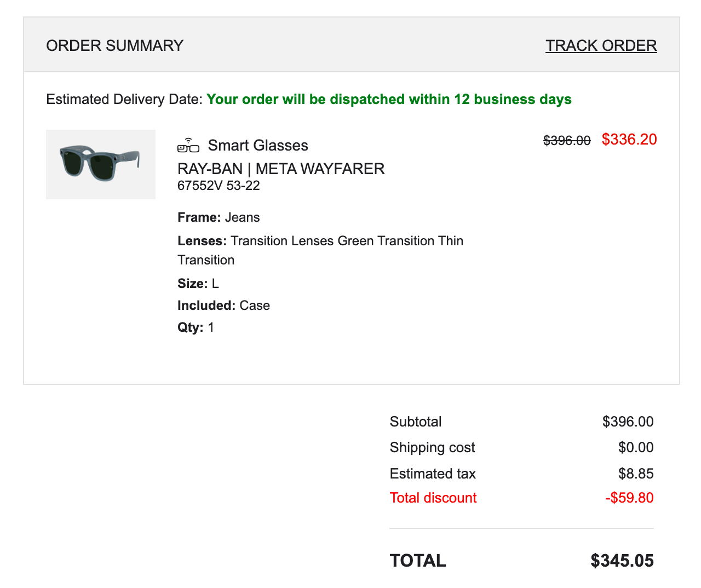
Task: Click the red Total discount label
Action: (x=433, y=498)
